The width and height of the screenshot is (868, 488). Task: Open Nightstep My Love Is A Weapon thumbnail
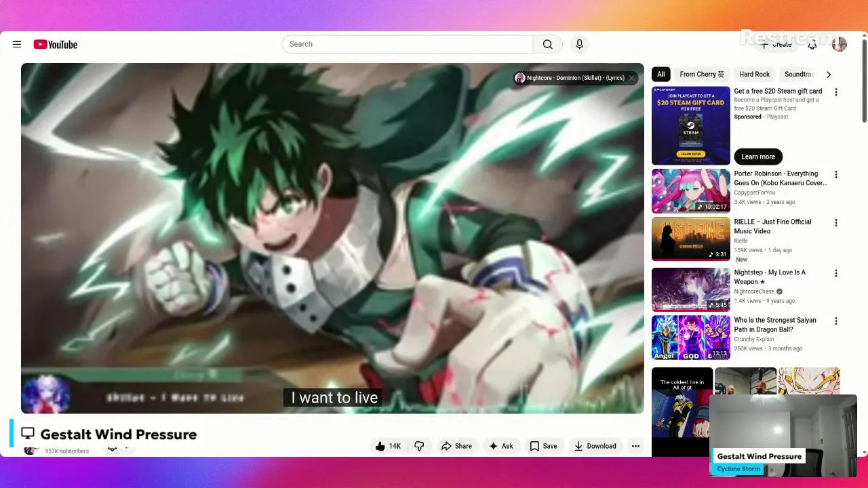click(691, 289)
